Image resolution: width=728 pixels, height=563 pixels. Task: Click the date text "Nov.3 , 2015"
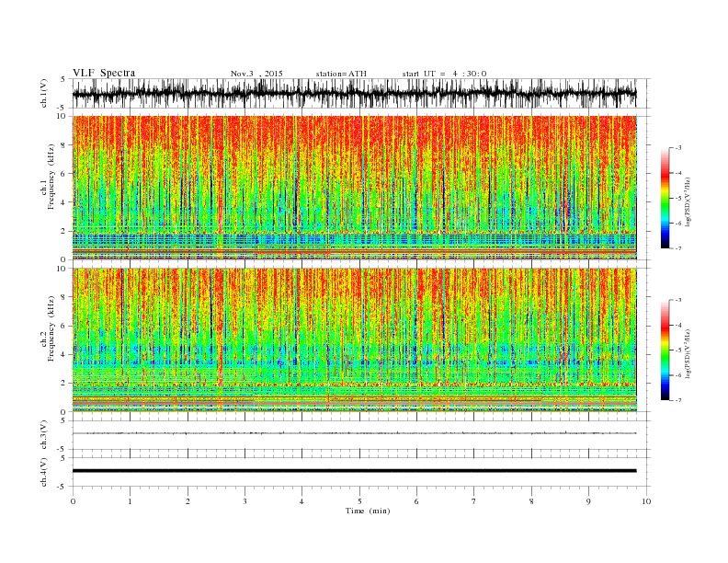tap(256, 74)
